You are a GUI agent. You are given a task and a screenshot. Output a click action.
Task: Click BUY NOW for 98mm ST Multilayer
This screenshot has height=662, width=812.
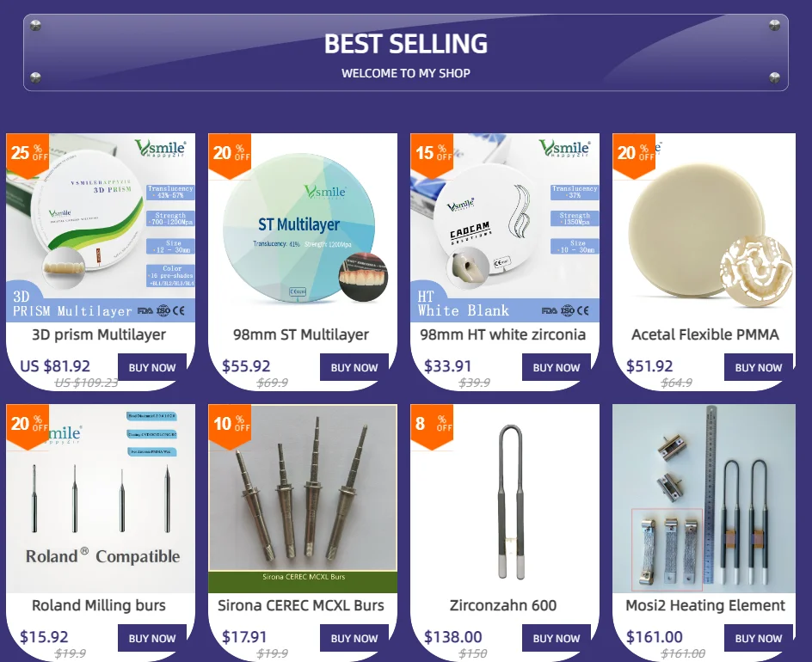[354, 367]
